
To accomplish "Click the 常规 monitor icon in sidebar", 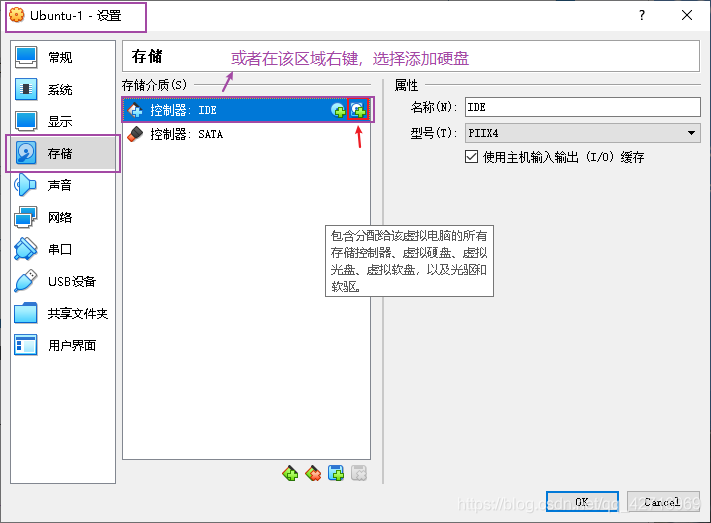I will tap(26, 57).
